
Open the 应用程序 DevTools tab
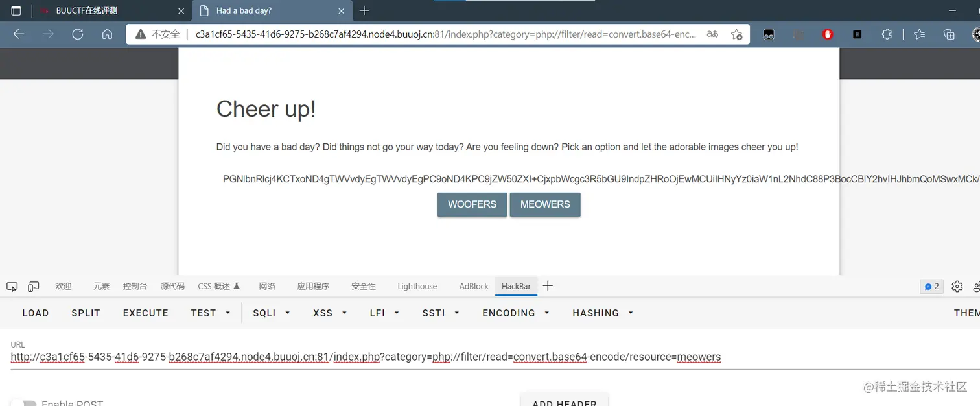tap(313, 286)
